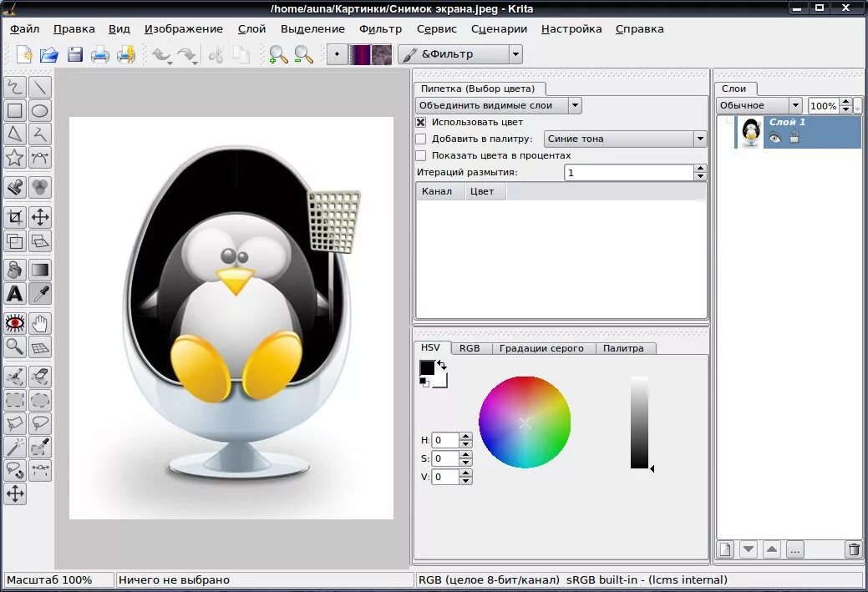Click the open file folder icon
868x592 pixels.
click(x=49, y=54)
